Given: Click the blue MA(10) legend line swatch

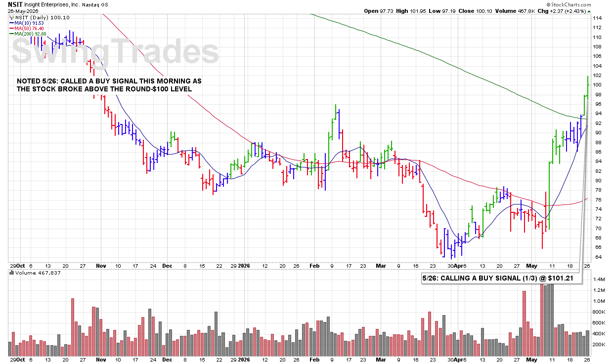Looking at the screenshot, I should point(11,23).
